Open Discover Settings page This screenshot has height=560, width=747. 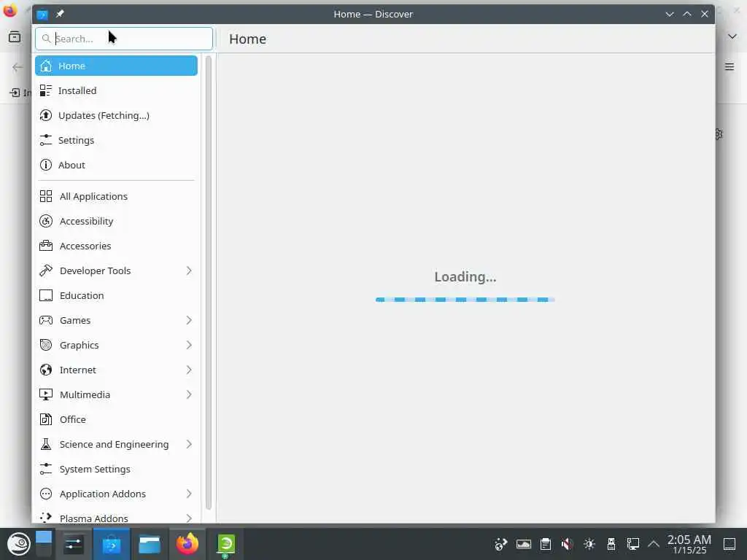tap(116, 140)
